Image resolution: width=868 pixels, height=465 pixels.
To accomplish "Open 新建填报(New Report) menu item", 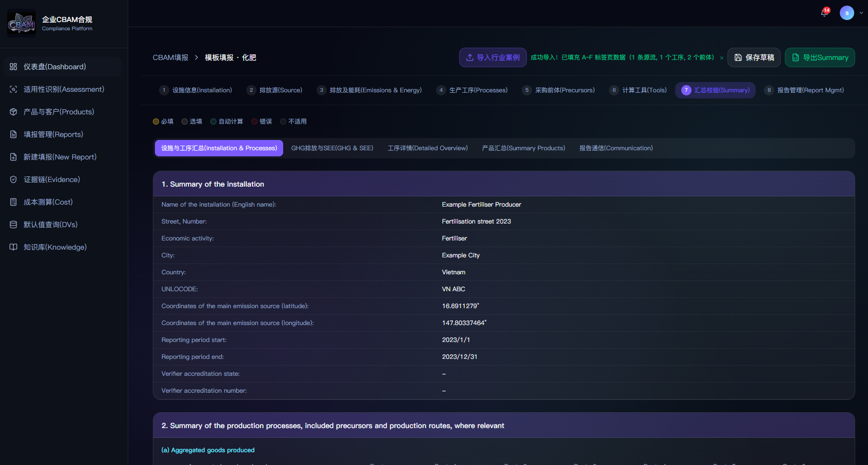I will pos(62,157).
